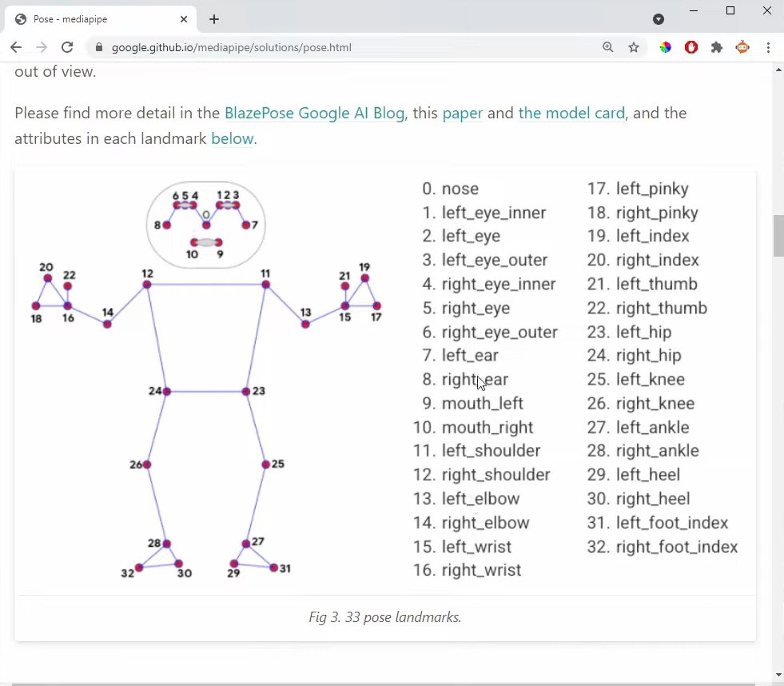784x686 pixels.
Task: Open the Extensions puzzle menu
Action: tap(717, 47)
